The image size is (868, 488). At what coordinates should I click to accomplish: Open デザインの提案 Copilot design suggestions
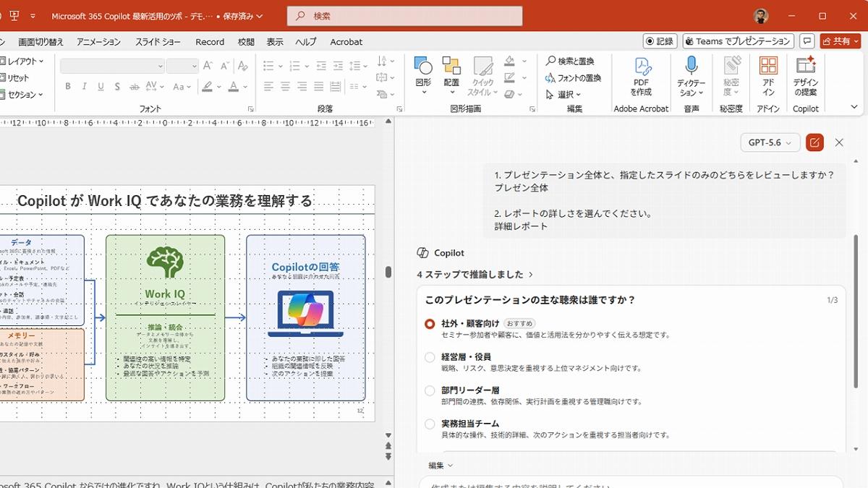[x=805, y=77]
